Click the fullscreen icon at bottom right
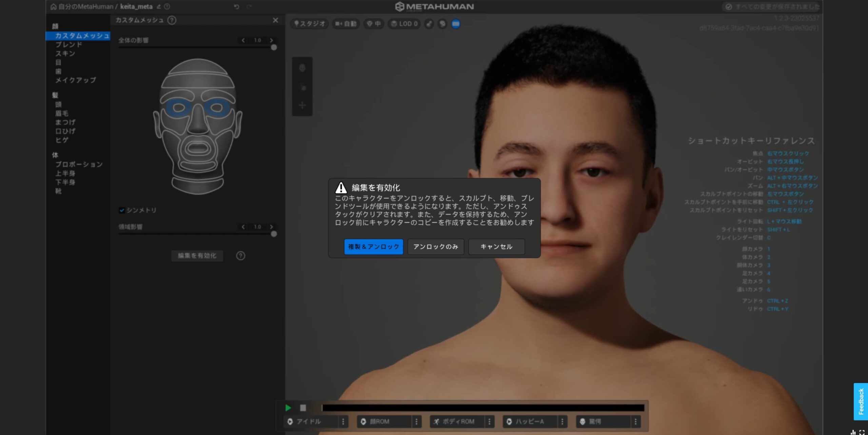868x435 pixels. [862, 432]
